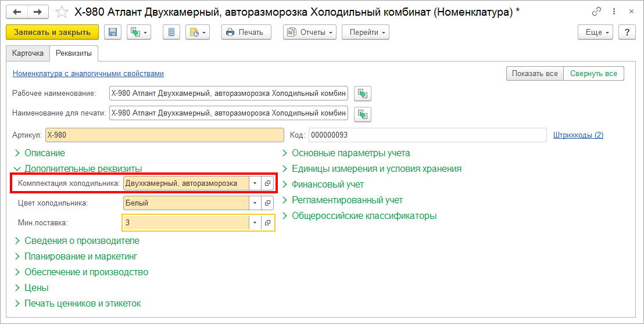Click the forward navigation arrow
Viewport: 644px width, 324px height.
37,12
